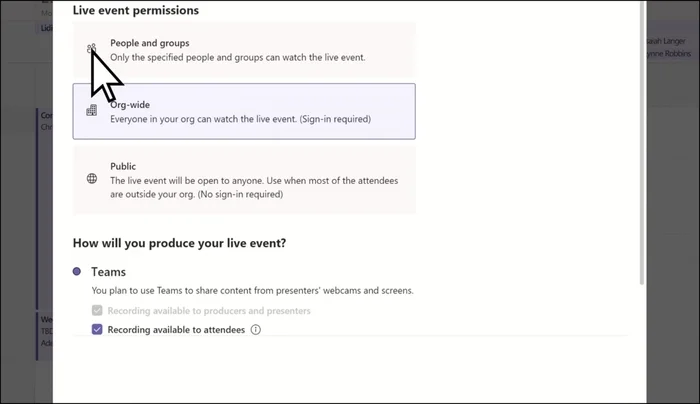The height and width of the screenshot is (404, 700).
Task: Click 'Everyone in your org can watch' description
Action: coord(240,119)
